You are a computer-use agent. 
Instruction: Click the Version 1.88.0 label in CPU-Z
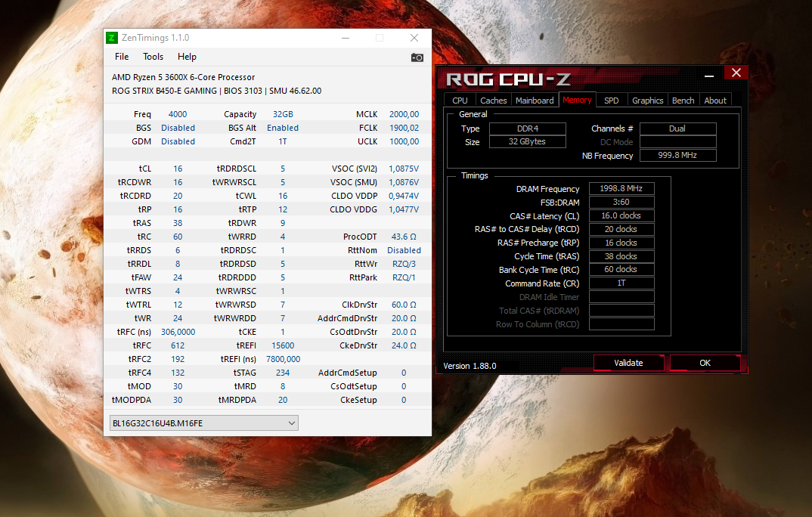click(x=470, y=366)
